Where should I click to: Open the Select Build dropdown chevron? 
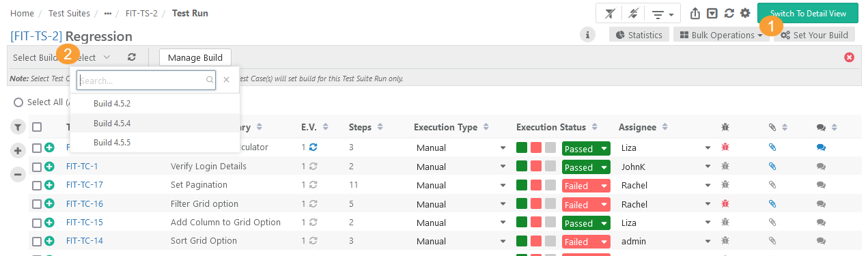tap(107, 58)
